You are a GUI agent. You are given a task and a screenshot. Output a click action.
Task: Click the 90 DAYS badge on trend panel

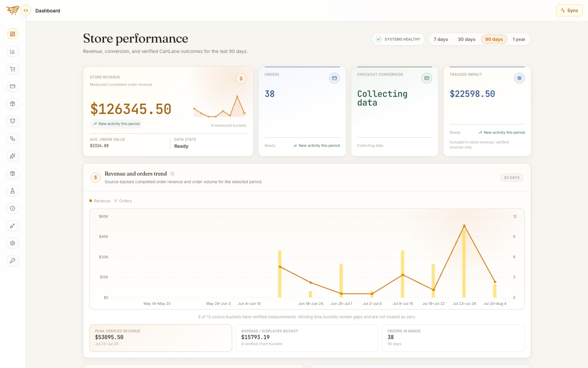(512, 177)
